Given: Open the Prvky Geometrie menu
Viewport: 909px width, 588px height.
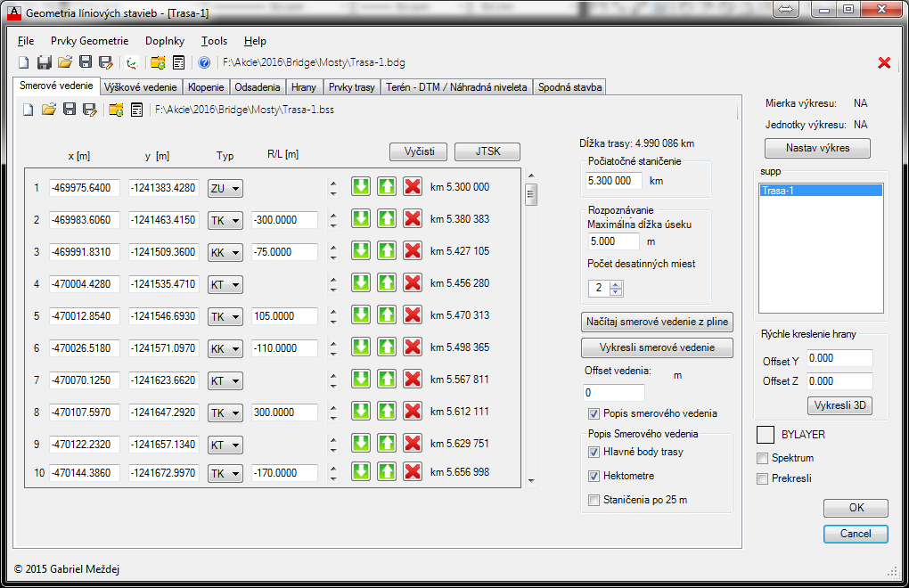Looking at the screenshot, I should pyautogui.click(x=89, y=41).
